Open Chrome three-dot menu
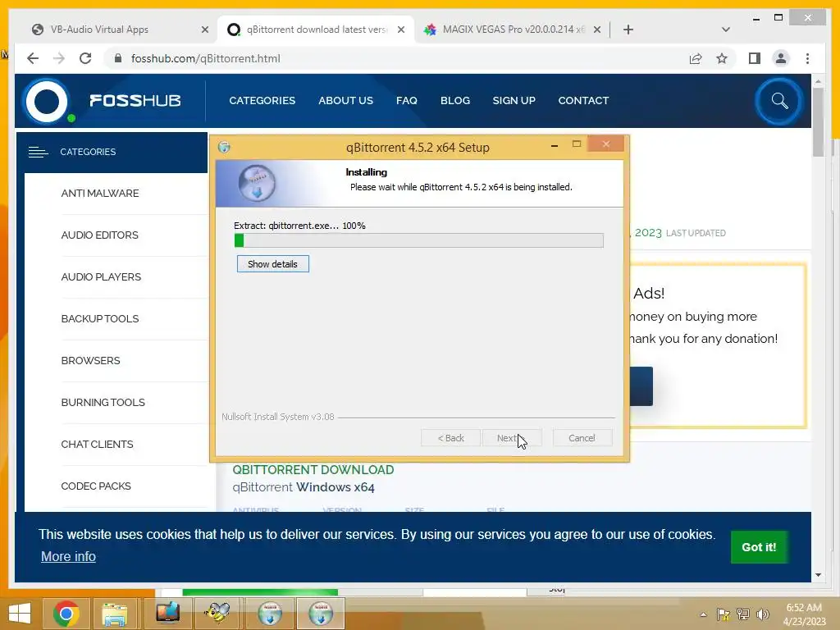The width and height of the screenshot is (840, 630). tap(807, 58)
